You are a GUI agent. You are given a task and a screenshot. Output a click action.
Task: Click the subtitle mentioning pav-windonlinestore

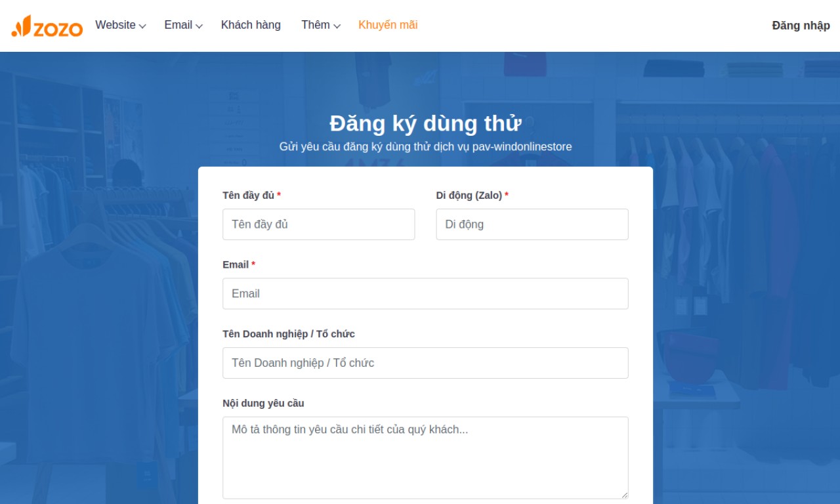click(x=425, y=146)
